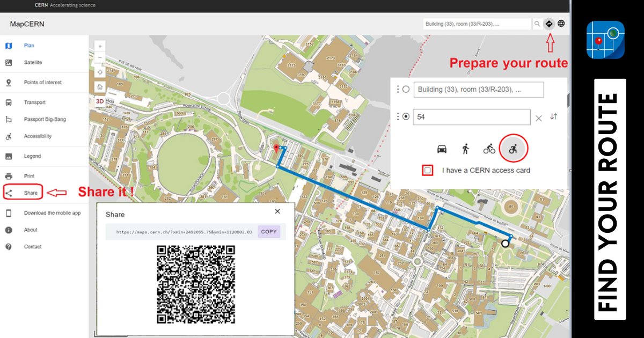Enable the 3D map view
Screen dimensions: 644x338
point(100,101)
